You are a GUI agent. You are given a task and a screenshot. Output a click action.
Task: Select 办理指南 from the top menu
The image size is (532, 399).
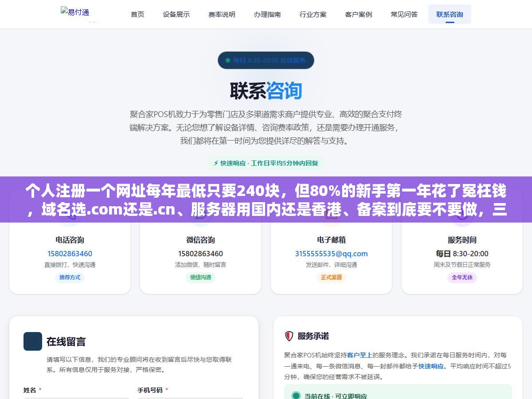(267, 14)
